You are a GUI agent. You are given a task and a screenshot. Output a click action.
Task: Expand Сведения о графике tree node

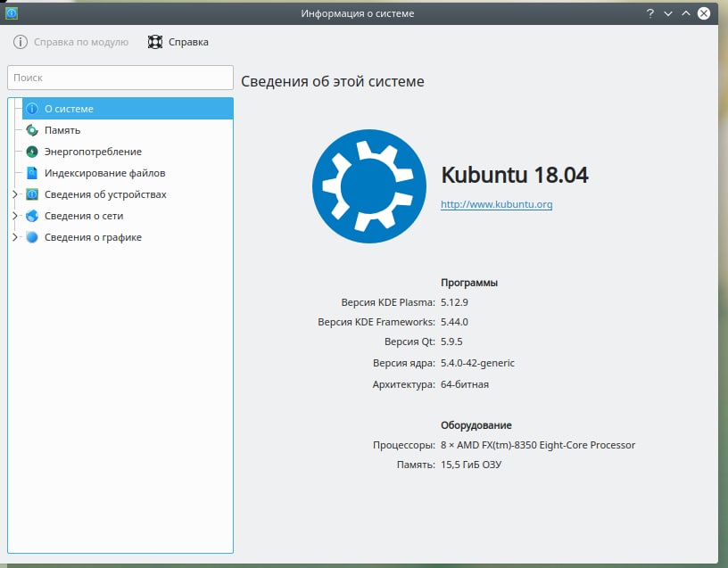(x=15, y=237)
